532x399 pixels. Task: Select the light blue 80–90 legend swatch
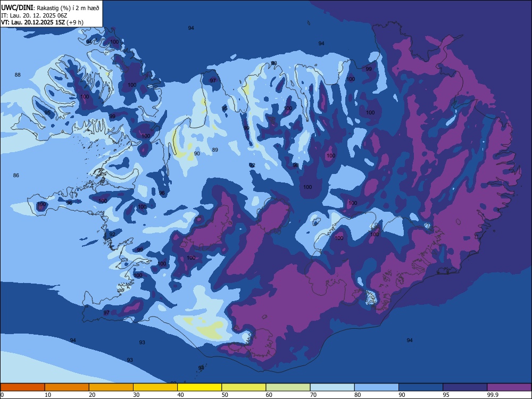pyautogui.click(x=377, y=387)
